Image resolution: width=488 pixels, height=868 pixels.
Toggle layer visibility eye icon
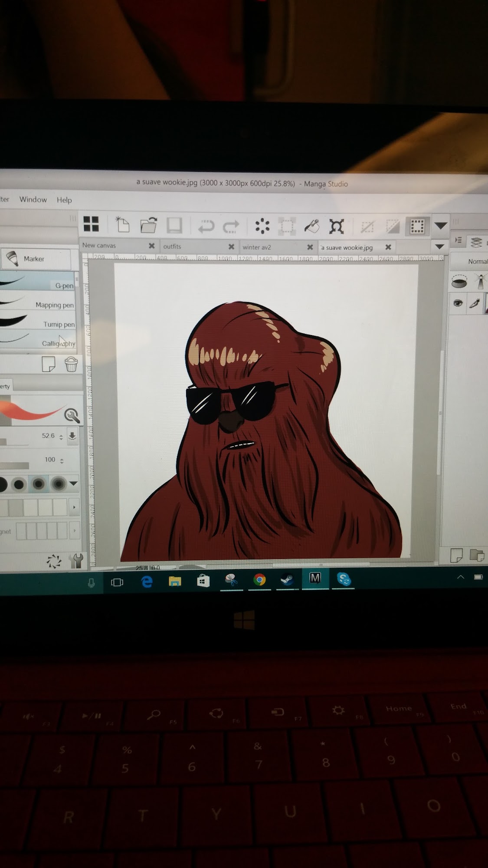click(x=458, y=303)
